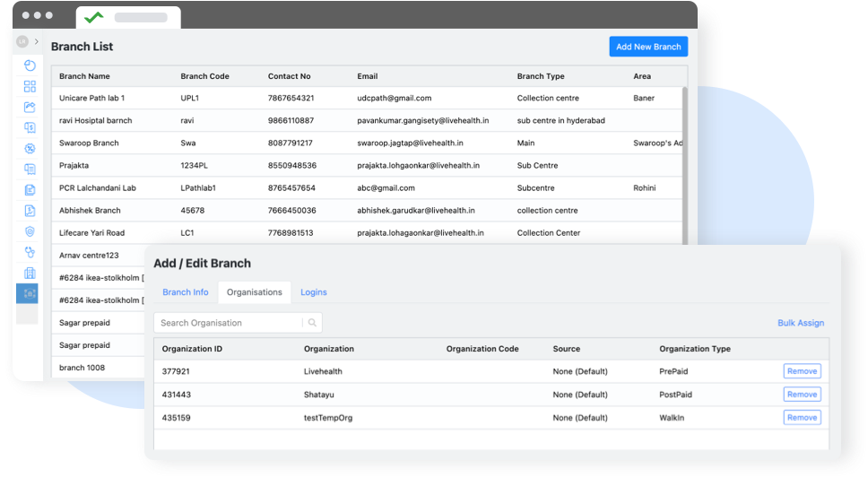This screenshot has height=478, width=868.
Task: Click the highlighted branch sidebar icon
Action: [x=30, y=293]
